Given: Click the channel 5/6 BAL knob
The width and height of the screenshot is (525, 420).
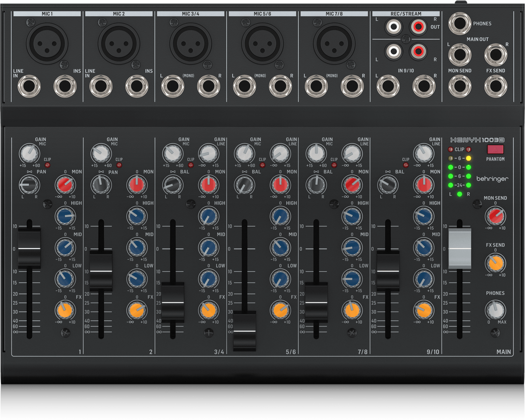Looking at the screenshot, I should pos(244,185).
